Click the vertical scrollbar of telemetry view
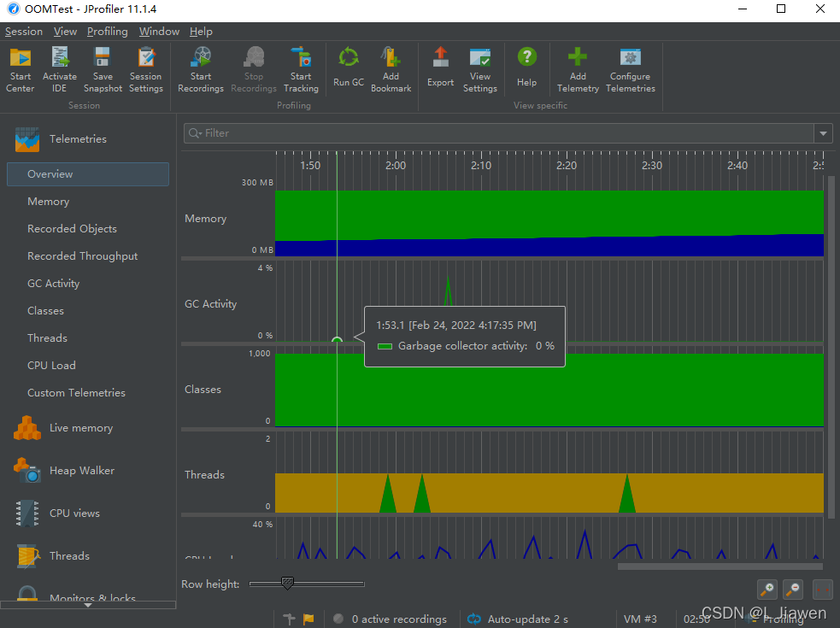 831,347
